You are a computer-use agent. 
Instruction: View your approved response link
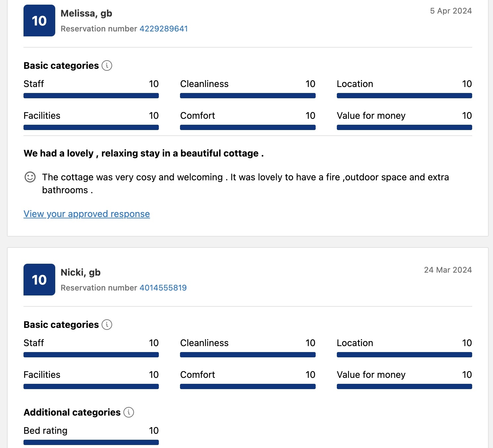coord(87,214)
